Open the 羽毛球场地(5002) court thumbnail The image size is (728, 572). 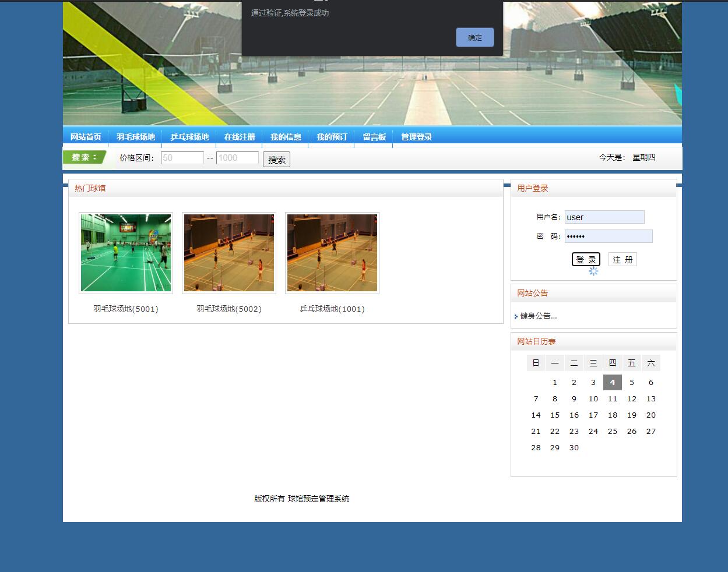229,253
